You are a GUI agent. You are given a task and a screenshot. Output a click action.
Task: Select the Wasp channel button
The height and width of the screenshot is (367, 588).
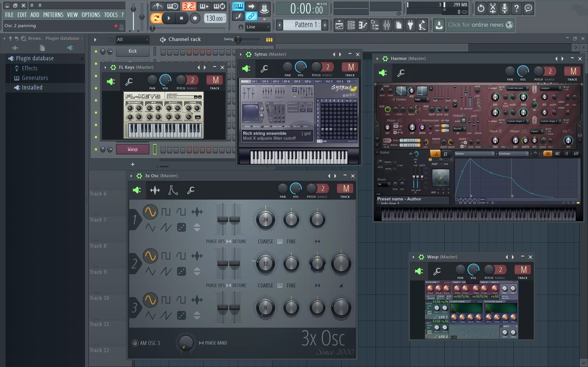coord(133,149)
